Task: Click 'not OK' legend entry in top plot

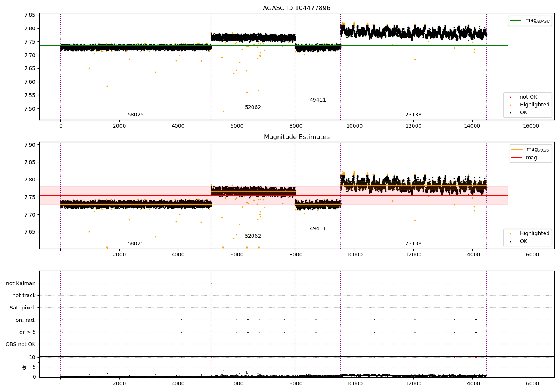Action: point(528,97)
